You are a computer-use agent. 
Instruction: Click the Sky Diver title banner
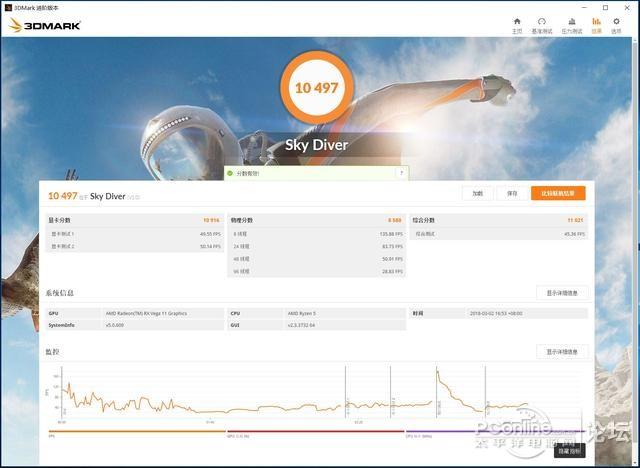click(316, 145)
